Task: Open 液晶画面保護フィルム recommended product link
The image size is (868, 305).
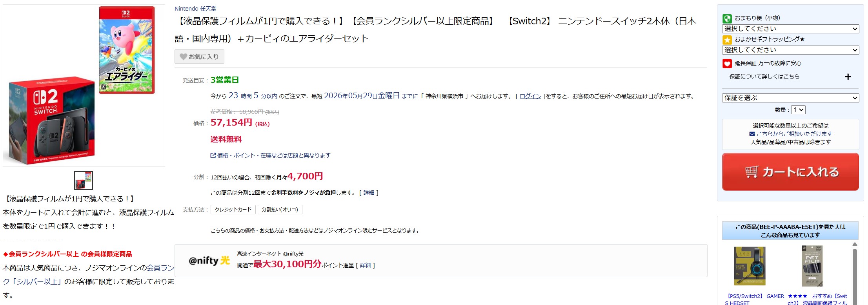Action: [817, 300]
